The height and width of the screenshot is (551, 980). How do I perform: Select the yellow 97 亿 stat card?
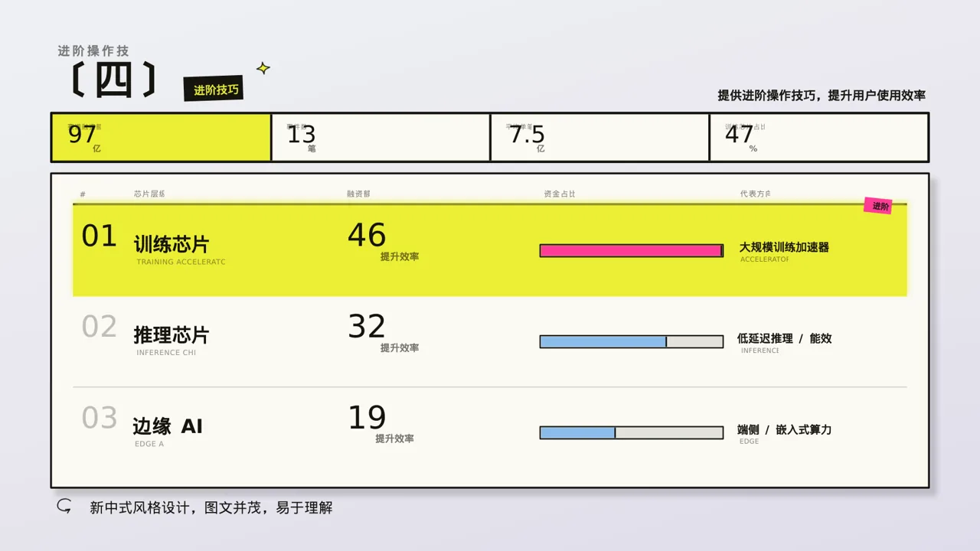(x=161, y=137)
